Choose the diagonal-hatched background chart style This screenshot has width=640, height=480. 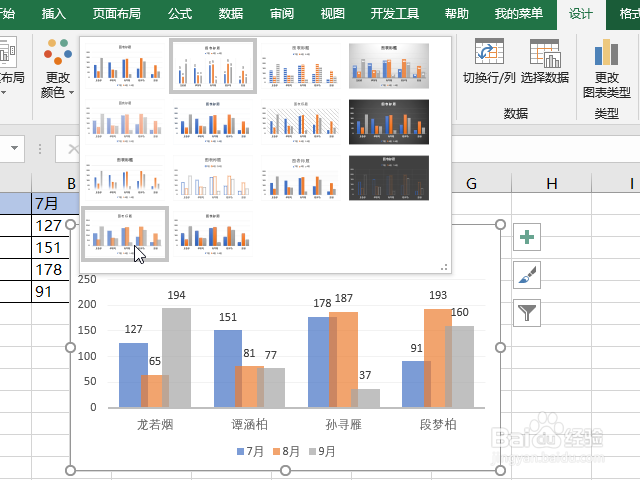301,122
